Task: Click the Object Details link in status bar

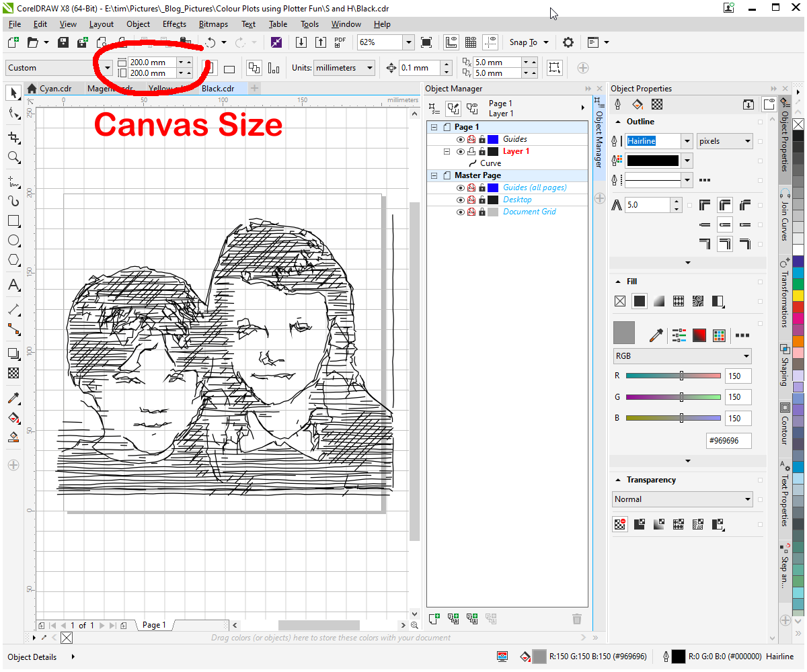Action: pyautogui.click(x=31, y=657)
